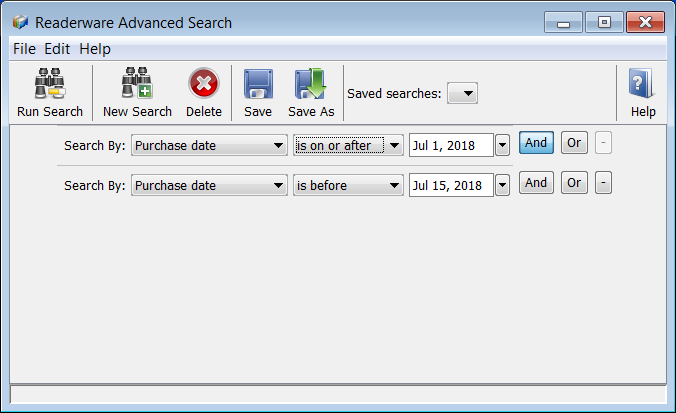Click the red Delete icon

(x=203, y=83)
